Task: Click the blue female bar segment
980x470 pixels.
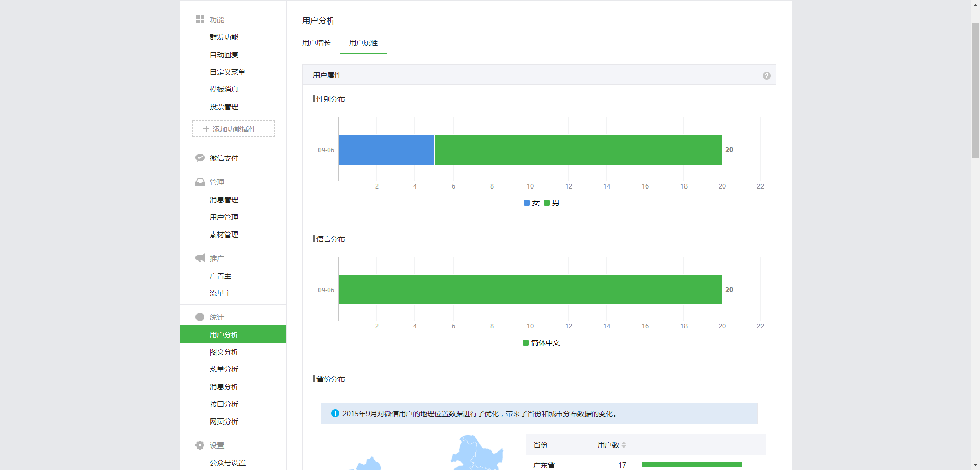Action: pos(386,150)
